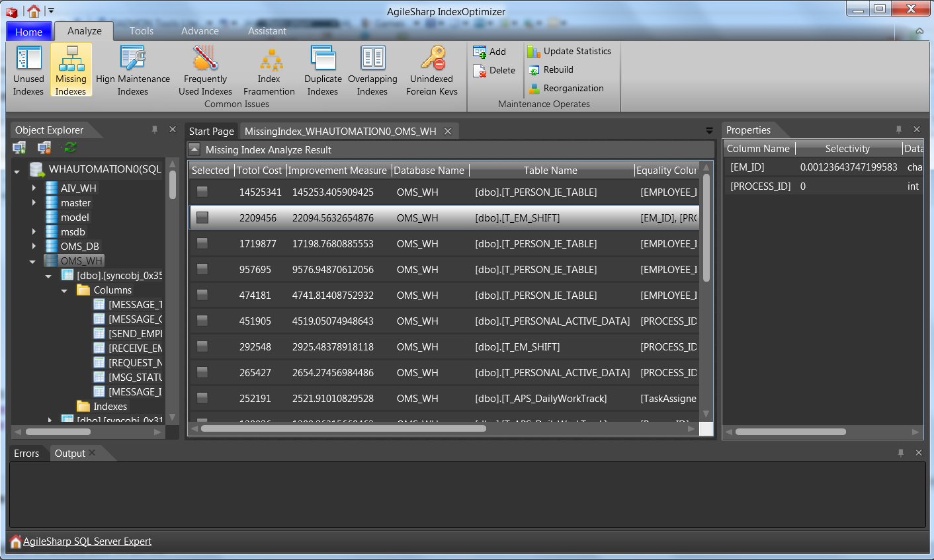The image size is (934, 560).
Task: Tick checkbox for cost 265427 row
Action: point(202,372)
